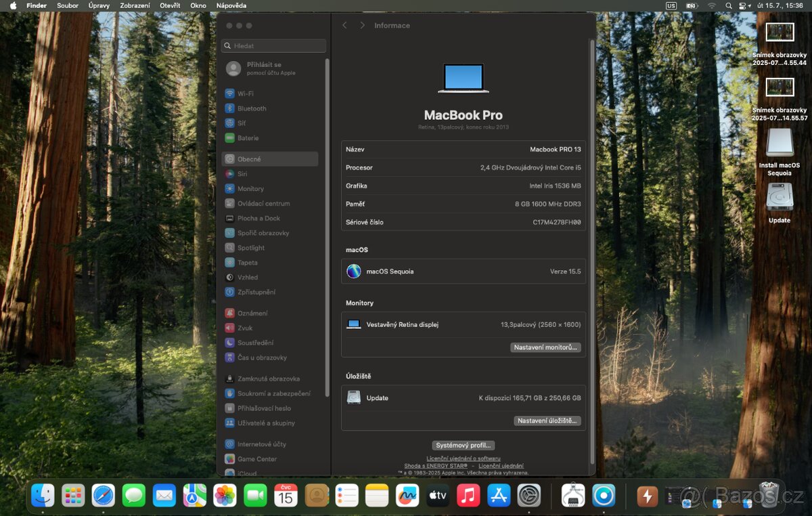Open Čas u obrazovky settings
The width and height of the screenshot is (812, 516).
click(269, 358)
